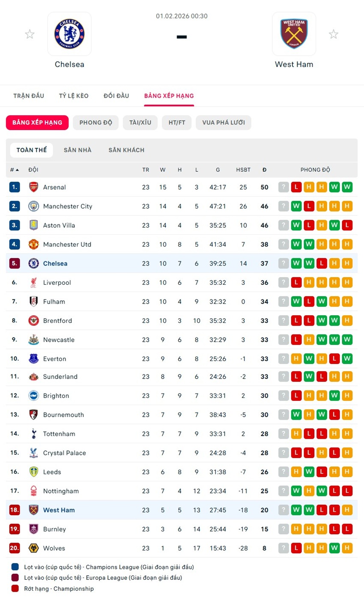Click the Liverpool crest icon
Image resolution: width=364 pixels, height=600 pixels.
point(33,283)
